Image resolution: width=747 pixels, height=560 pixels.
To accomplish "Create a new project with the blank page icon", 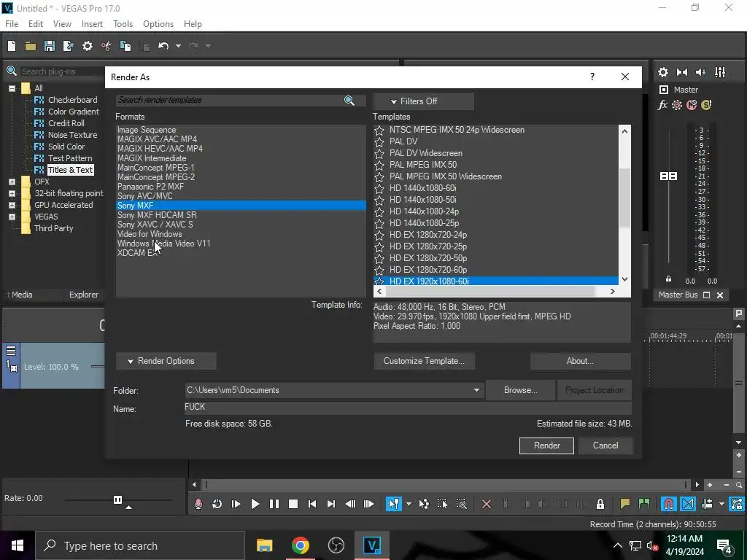I will point(12,46).
